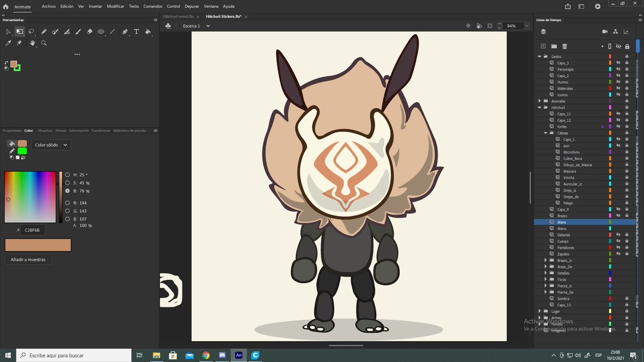Open the Comandos menu
The height and width of the screenshot is (362, 644).
pos(153,6)
